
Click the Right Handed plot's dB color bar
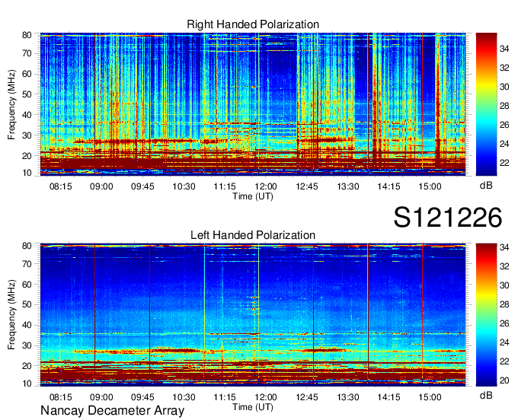(x=486, y=104)
